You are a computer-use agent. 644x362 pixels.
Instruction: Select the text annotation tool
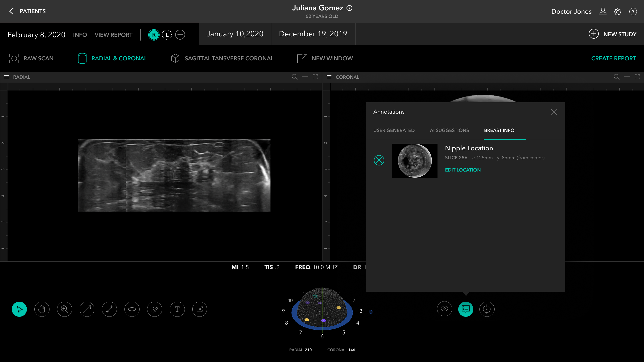tap(177, 309)
